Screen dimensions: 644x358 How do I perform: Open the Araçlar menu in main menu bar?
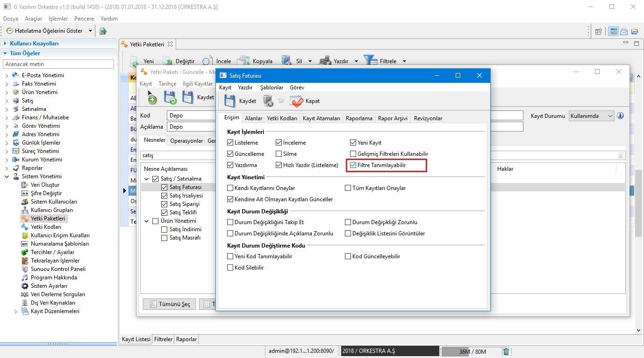[x=33, y=19]
